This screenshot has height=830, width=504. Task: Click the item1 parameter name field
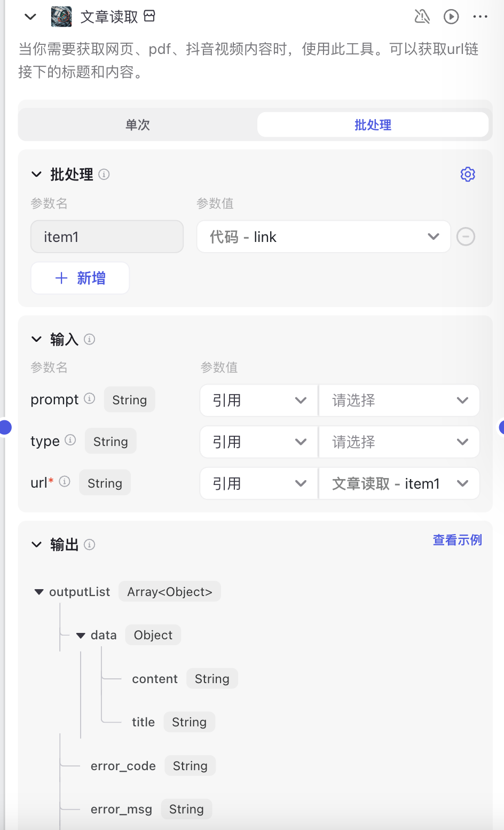pos(107,237)
